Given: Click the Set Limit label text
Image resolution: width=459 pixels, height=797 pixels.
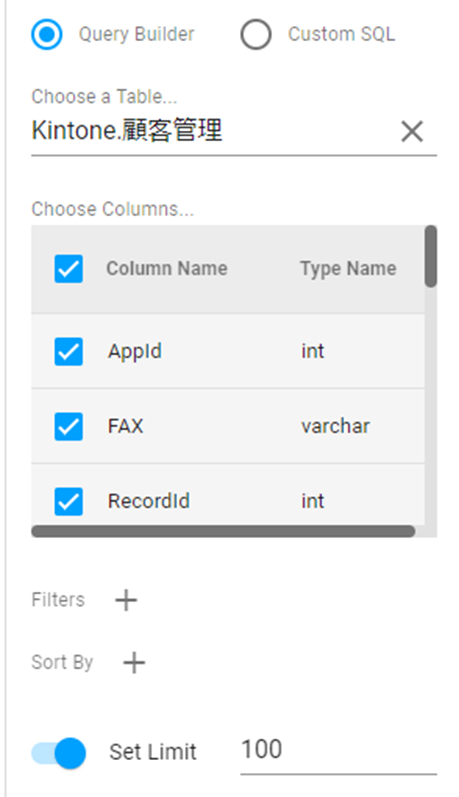Looking at the screenshot, I should (x=153, y=752).
